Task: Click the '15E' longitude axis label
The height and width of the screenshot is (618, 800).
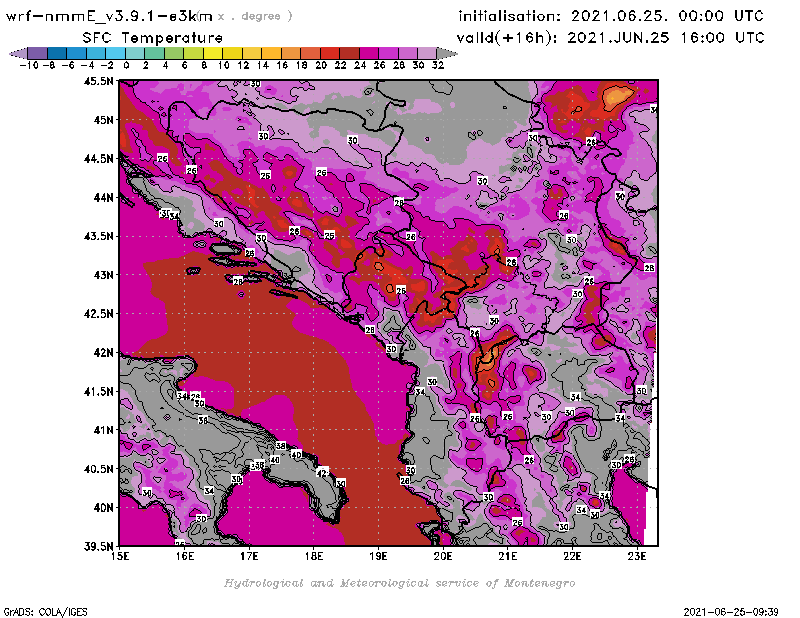Action: pos(120,556)
